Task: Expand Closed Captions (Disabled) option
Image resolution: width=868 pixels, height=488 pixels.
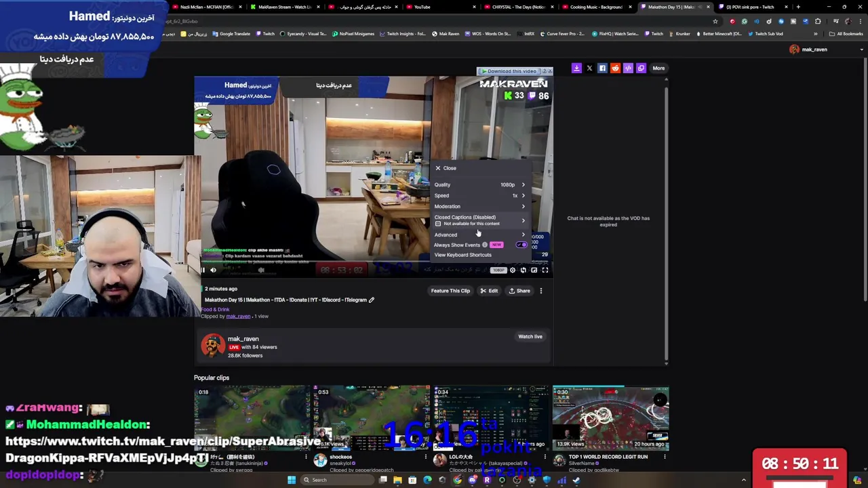Action: click(480, 220)
